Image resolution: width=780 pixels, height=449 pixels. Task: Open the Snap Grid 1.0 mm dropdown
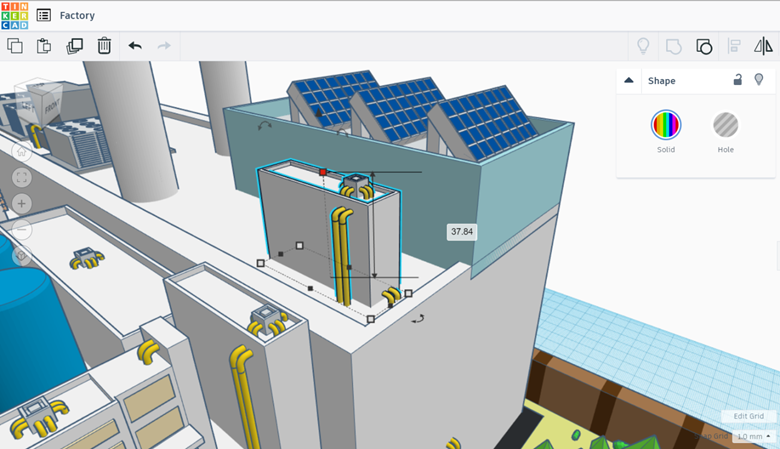tap(754, 436)
